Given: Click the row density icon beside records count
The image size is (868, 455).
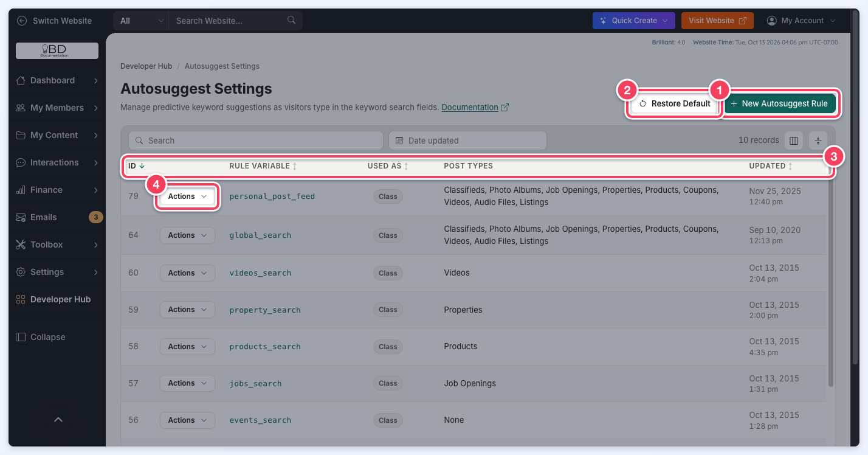Looking at the screenshot, I should (x=818, y=141).
